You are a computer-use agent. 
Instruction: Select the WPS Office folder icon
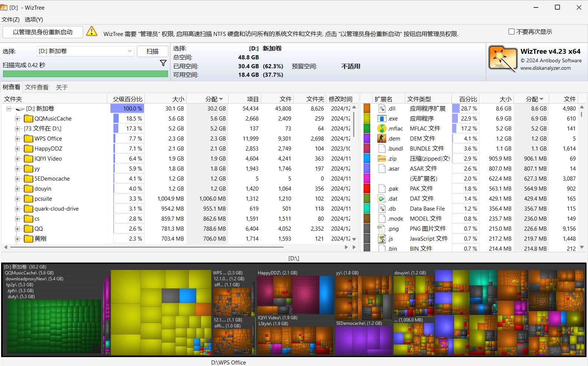point(29,139)
